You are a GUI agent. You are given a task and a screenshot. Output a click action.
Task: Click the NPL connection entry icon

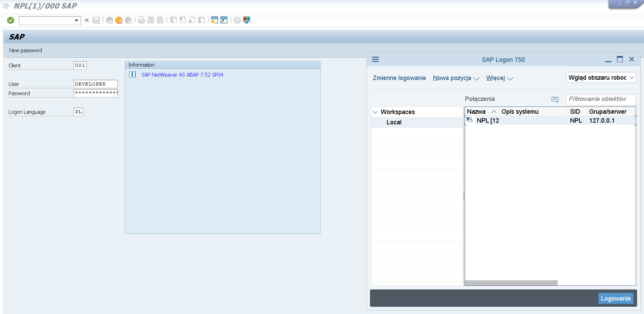click(470, 120)
